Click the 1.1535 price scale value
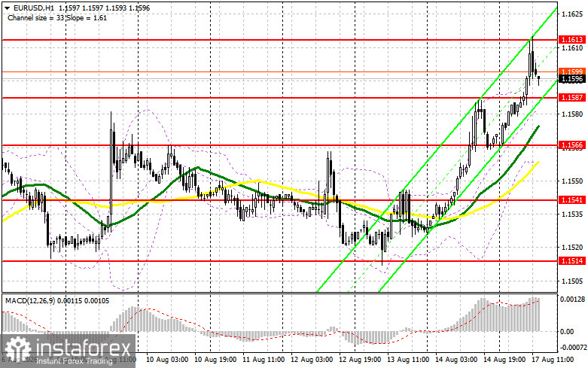 pyautogui.click(x=572, y=214)
